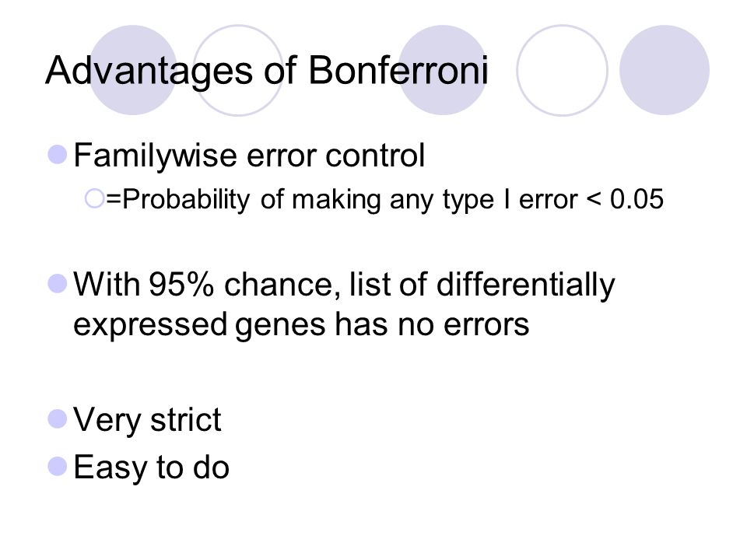747x560 pixels.
Task: Select the Familywise error control bullet text
Action: tap(249, 156)
